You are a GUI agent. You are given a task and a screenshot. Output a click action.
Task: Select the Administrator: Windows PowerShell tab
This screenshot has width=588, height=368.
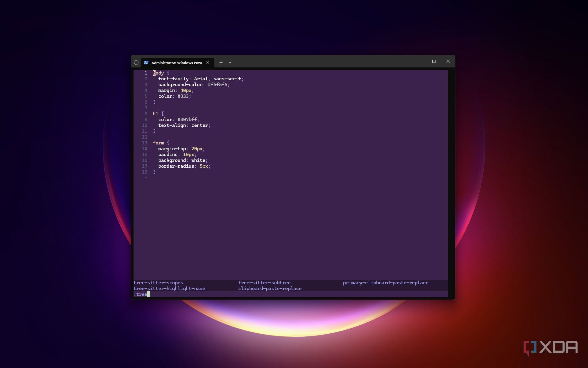click(178, 63)
